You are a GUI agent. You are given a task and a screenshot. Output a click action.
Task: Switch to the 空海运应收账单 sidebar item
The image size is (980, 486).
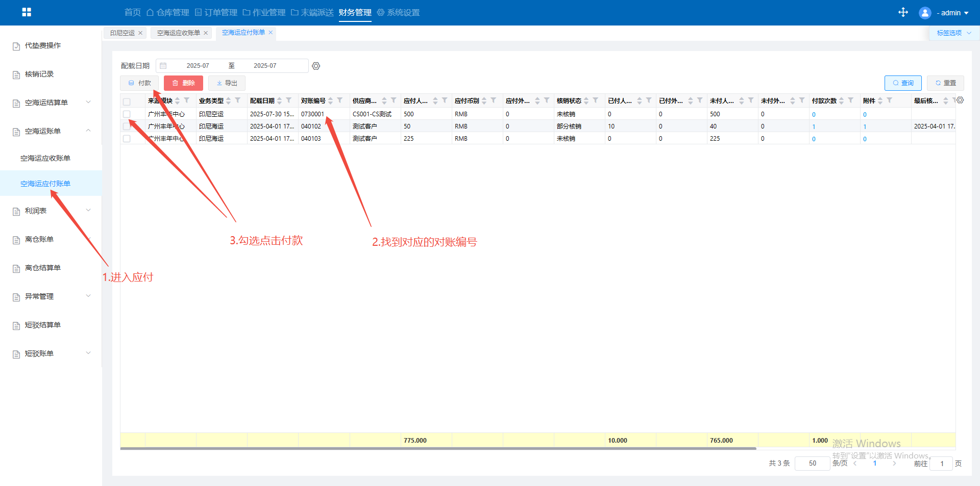(x=45, y=158)
